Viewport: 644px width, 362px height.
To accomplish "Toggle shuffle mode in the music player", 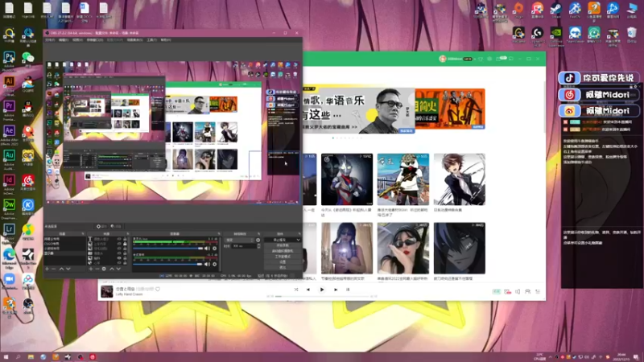I will coord(295,290).
